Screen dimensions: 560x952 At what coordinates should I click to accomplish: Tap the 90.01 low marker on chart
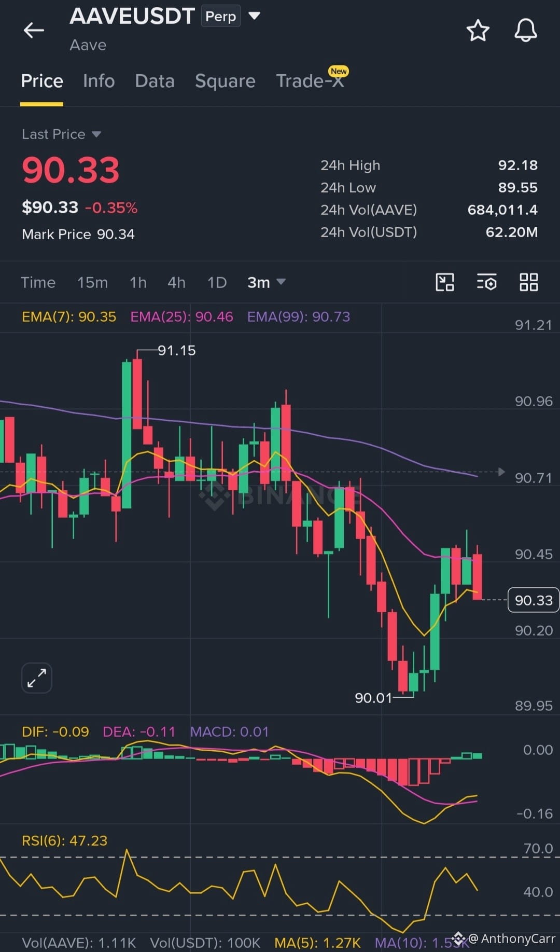(x=373, y=698)
